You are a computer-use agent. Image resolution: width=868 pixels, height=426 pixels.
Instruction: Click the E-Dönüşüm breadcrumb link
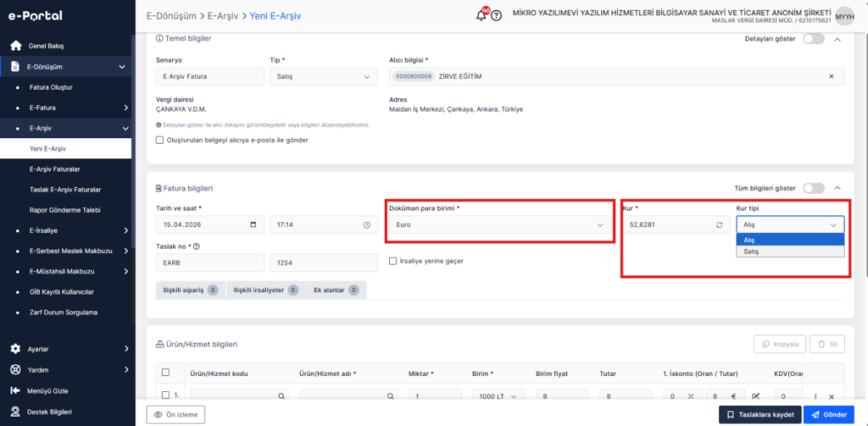pos(171,16)
